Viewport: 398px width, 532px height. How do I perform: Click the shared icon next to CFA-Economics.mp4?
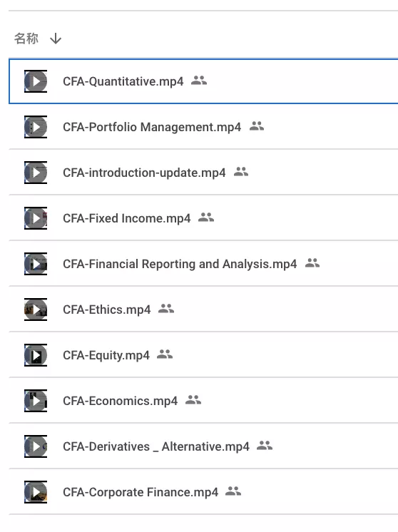[193, 400]
